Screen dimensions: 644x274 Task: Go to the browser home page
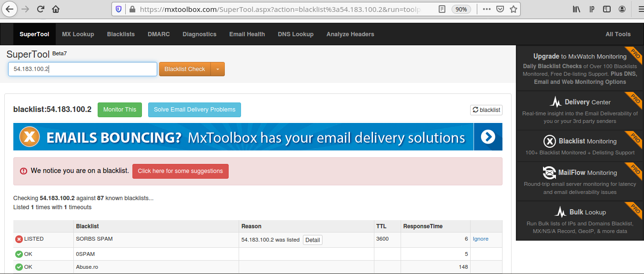56,9
